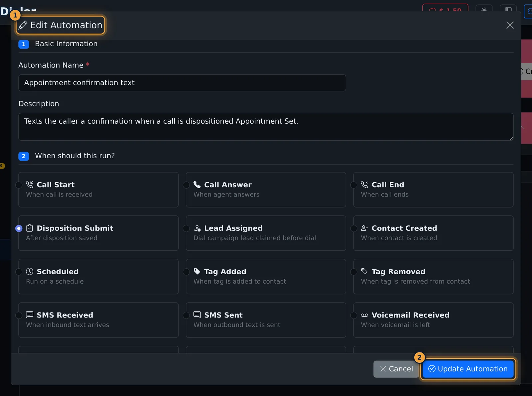
Task: Click the 'After disposition saved' text
Action: [x=62, y=238]
